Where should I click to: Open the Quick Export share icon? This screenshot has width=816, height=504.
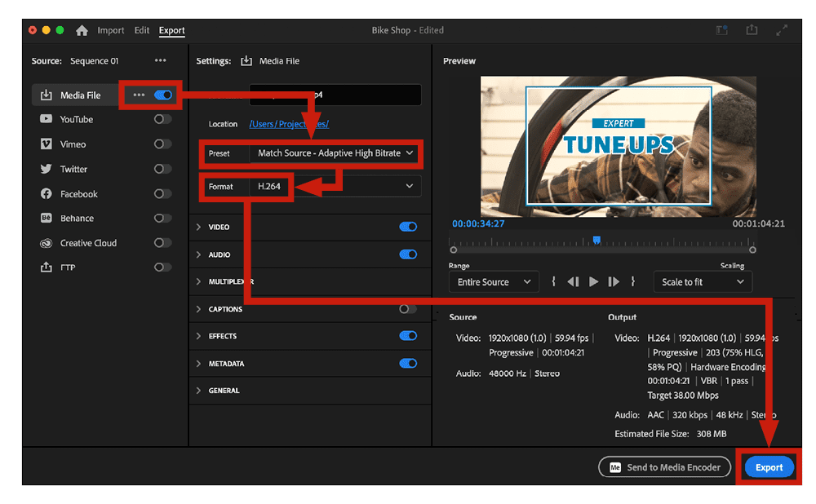752,29
